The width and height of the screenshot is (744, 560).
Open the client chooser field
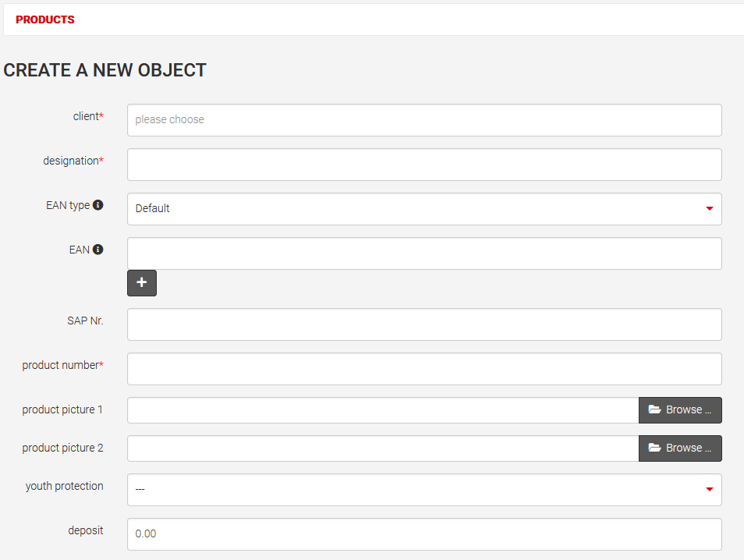(x=424, y=120)
